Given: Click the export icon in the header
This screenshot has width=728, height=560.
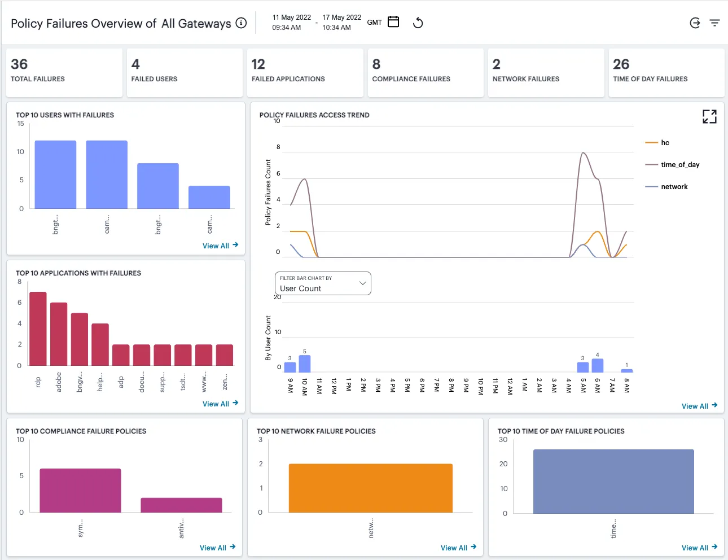Looking at the screenshot, I should point(695,23).
